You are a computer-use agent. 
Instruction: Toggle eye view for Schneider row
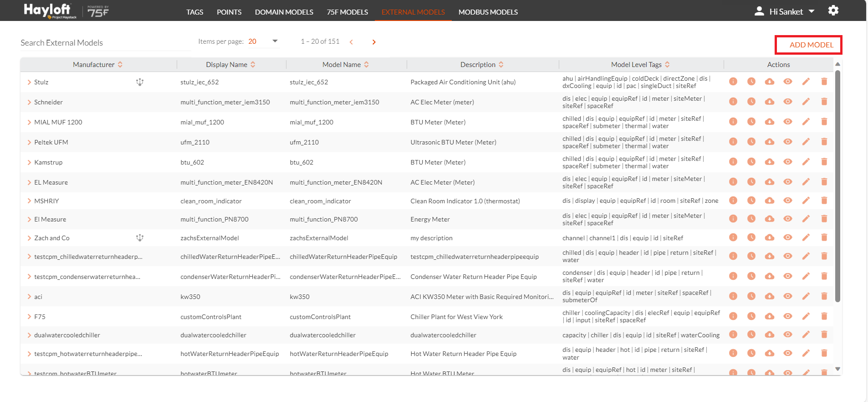coord(788,102)
